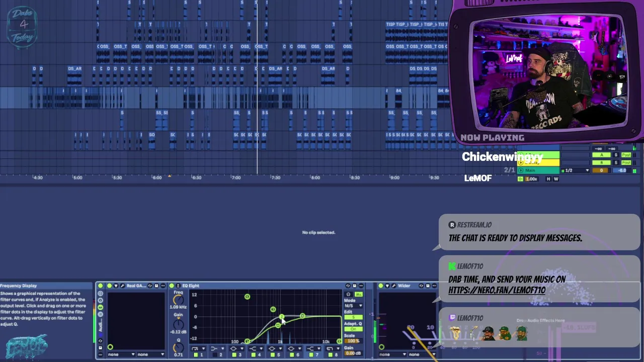Viewport: 644px width, 362px height.
Task: Open second 'none' dropdown under Real GA
Action: pyautogui.click(x=150, y=354)
